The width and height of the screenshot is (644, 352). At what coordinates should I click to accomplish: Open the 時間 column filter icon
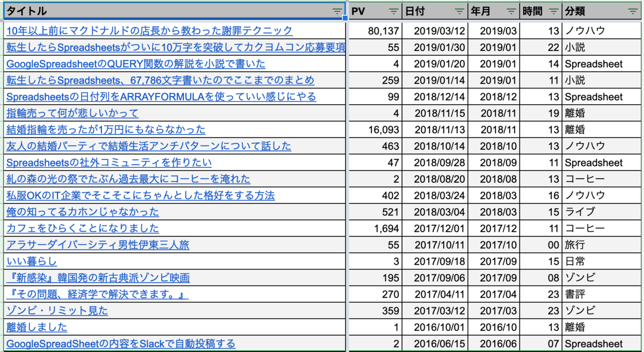coord(553,11)
